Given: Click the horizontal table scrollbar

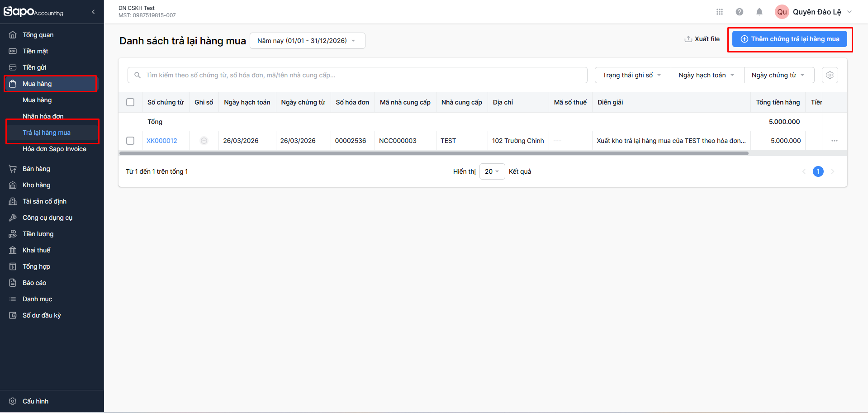Looking at the screenshot, I should 433,153.
